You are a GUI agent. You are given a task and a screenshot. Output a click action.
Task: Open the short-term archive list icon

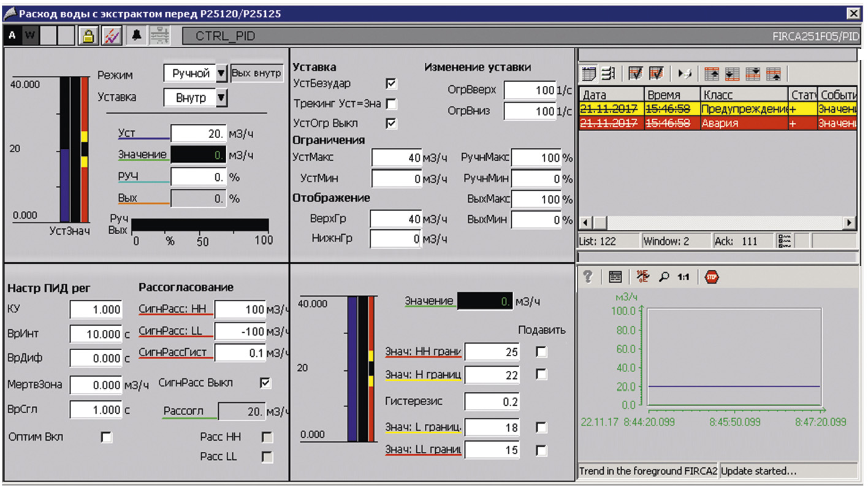(608, 74)
